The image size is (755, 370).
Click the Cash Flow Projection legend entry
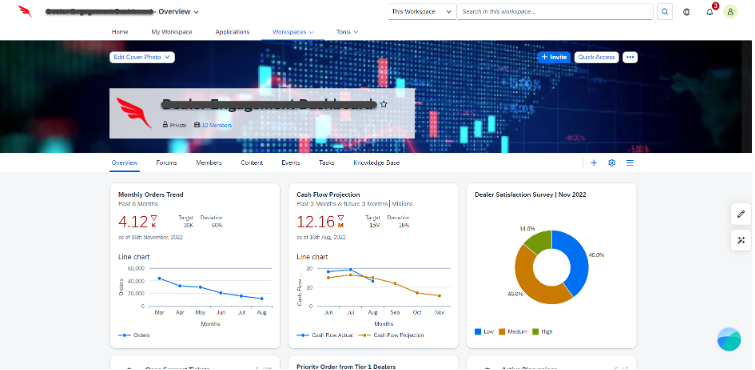(391, 335)
